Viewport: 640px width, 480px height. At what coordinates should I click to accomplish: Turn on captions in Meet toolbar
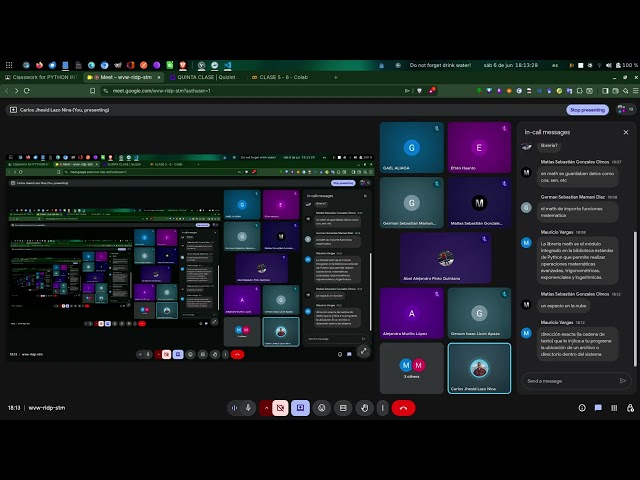(343, 408)
